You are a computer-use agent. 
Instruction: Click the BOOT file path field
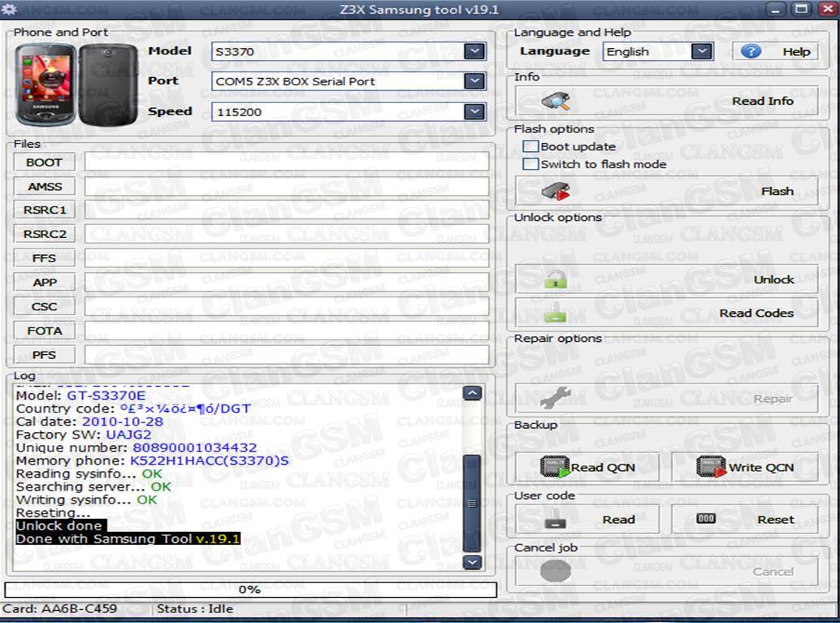pos(287,162)
